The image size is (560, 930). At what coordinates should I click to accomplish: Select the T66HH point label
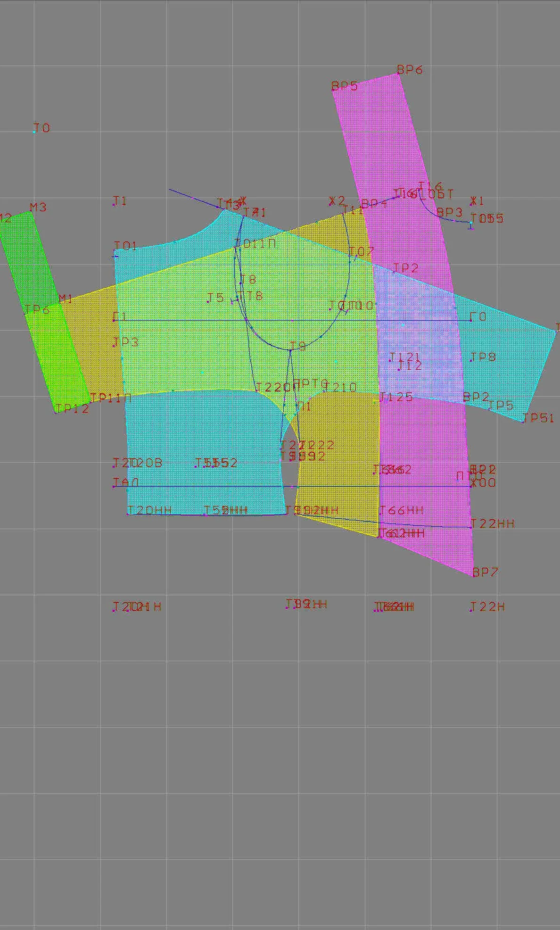(402, 510)
